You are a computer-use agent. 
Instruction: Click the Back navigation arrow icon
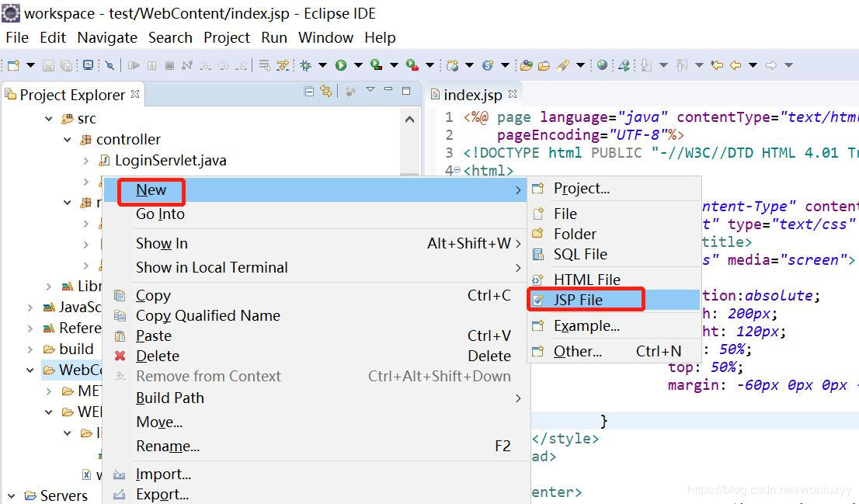point(736,65)
